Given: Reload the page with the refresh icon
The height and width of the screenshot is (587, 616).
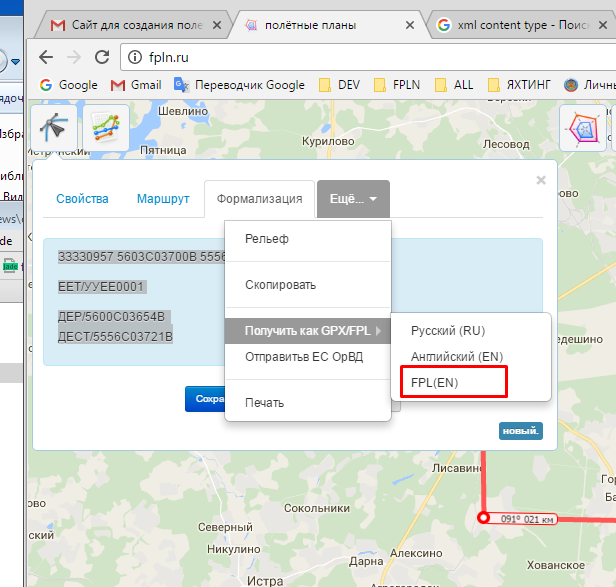Looking at the screenshot, I should pos(101,57).
